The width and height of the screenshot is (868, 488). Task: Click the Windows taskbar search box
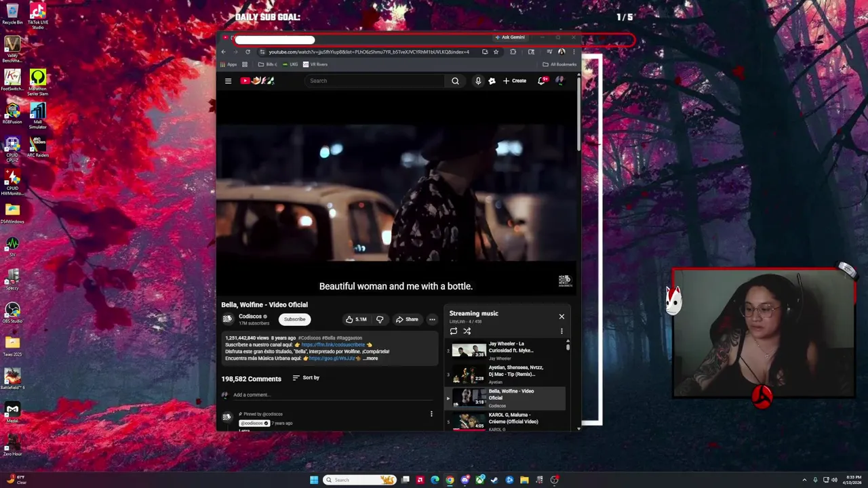click(359, 480)
